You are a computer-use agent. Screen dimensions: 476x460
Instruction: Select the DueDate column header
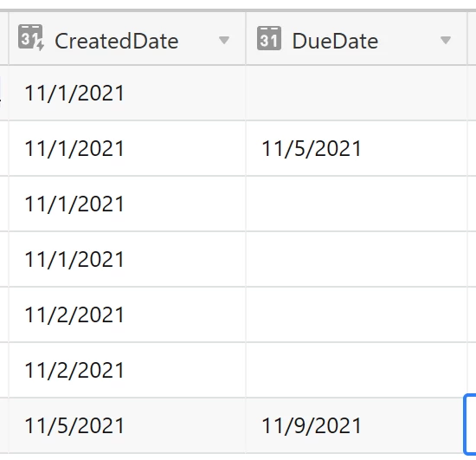click(x=357, y=39)
